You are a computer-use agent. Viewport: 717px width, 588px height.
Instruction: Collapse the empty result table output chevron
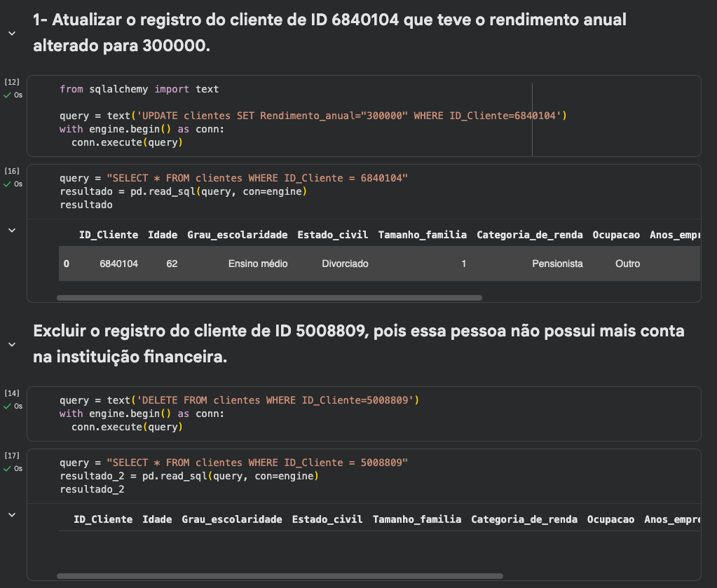coord(11,514)
